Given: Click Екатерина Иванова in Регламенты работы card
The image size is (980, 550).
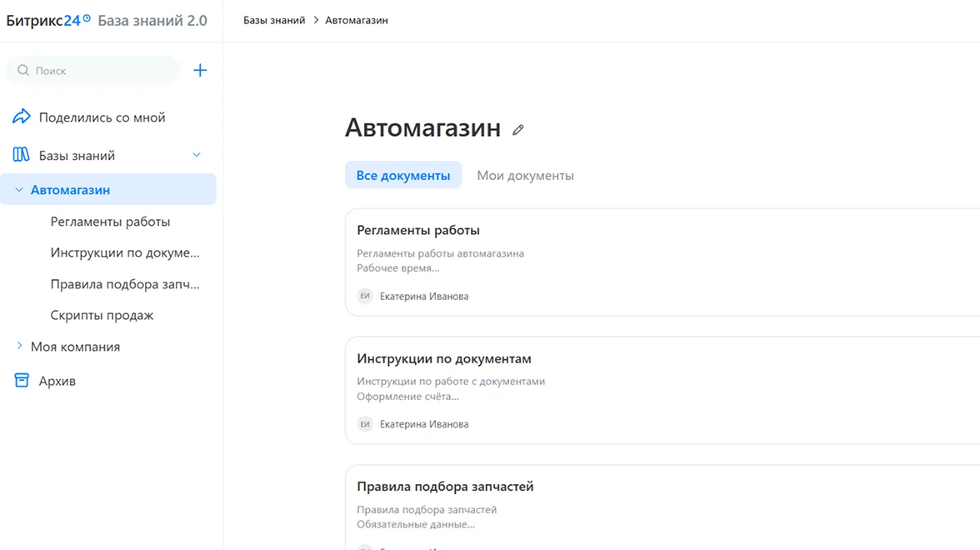Looking at the screenshot, I should pos(423,297).
